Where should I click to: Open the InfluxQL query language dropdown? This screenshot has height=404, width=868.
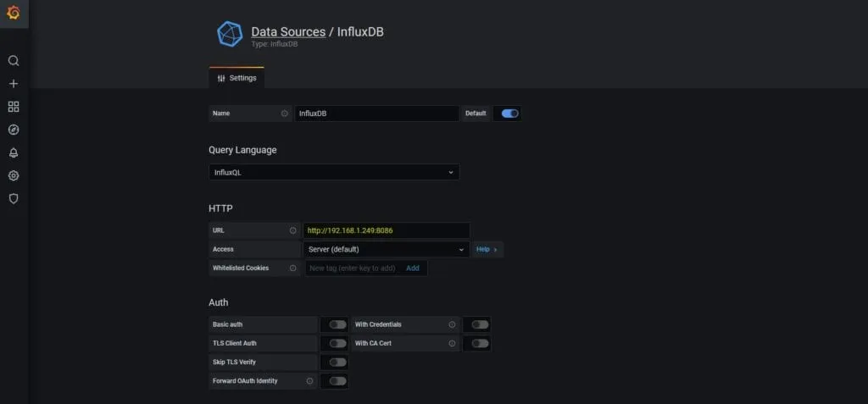(x=334, y=172)
